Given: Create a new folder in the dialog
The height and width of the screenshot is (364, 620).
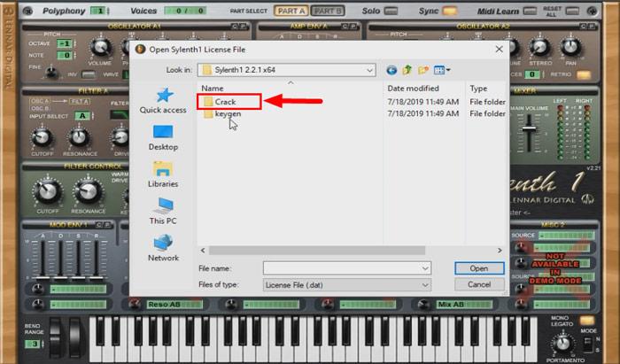Looking at the screenshot, I should click(x=423, y=70).
